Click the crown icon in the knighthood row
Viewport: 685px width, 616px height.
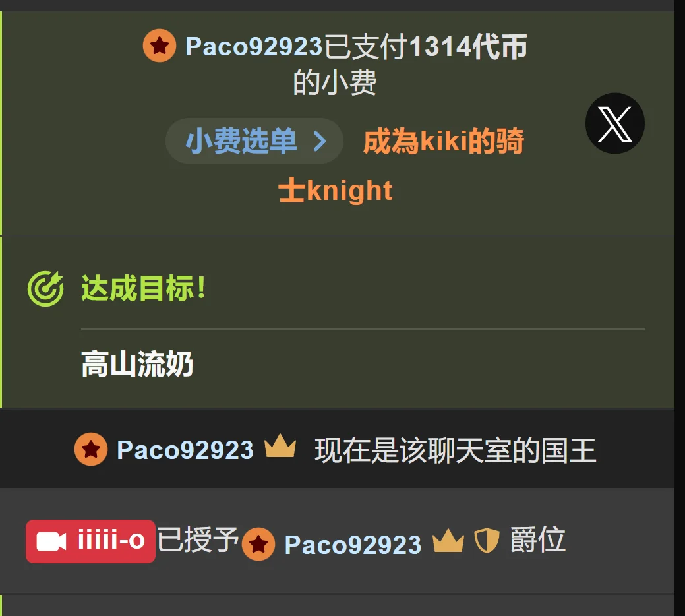448,540
